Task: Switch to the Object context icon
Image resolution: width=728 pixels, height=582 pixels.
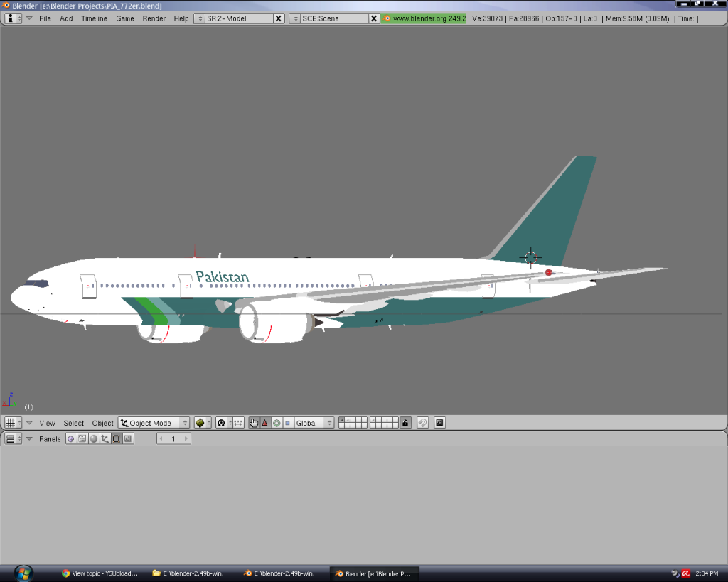Action: pyautogui.click(x=105, y=438)
